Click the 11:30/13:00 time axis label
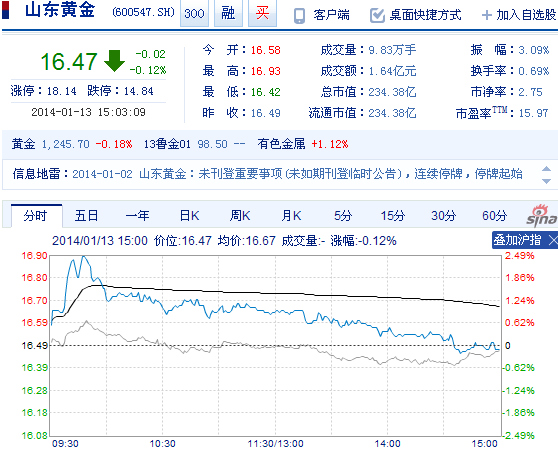This screenshot has height=450, width=558. 275,444
